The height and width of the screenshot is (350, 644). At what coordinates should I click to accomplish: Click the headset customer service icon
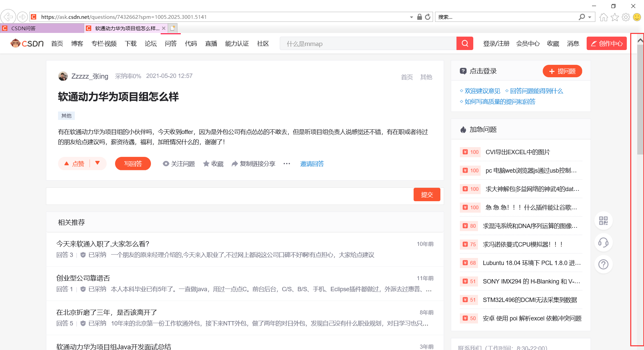603,243
